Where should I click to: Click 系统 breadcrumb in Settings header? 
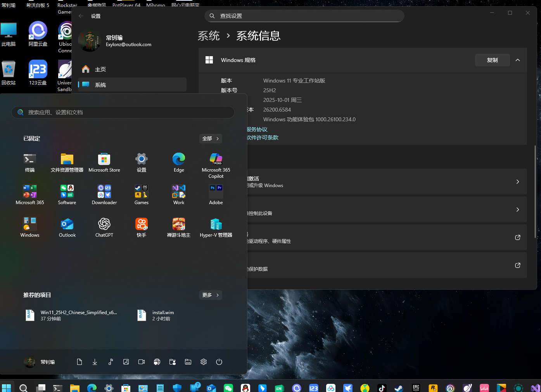click(209, 36)
